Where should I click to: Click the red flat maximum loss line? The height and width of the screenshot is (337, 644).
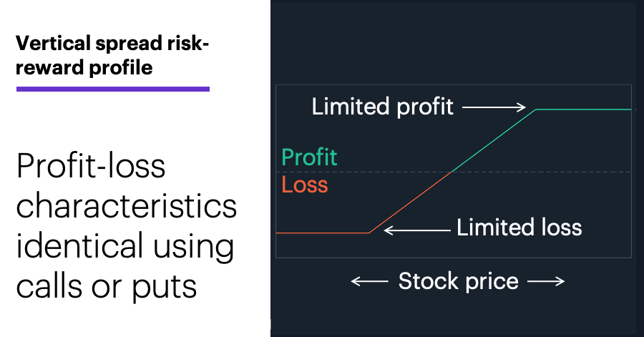tap(323, 233)
